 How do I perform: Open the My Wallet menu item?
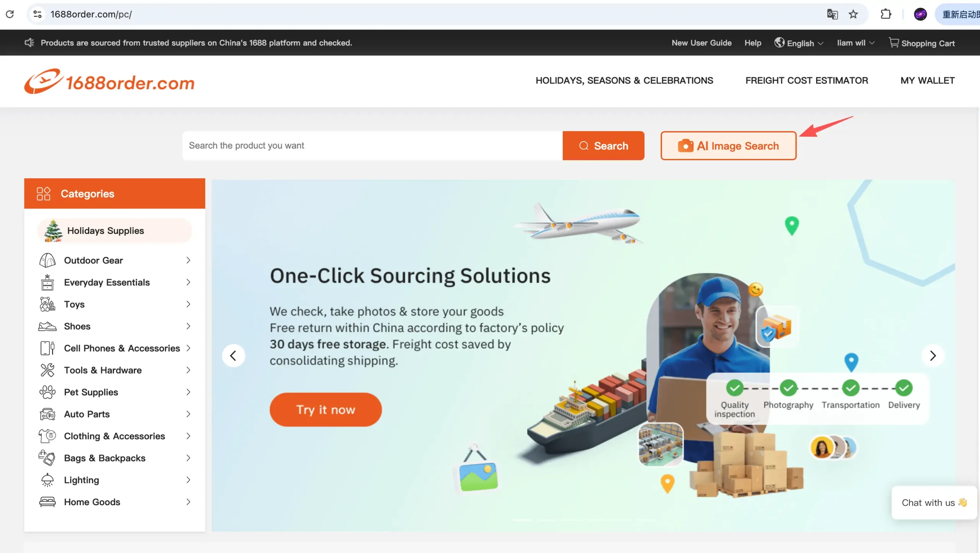point(927,80)
